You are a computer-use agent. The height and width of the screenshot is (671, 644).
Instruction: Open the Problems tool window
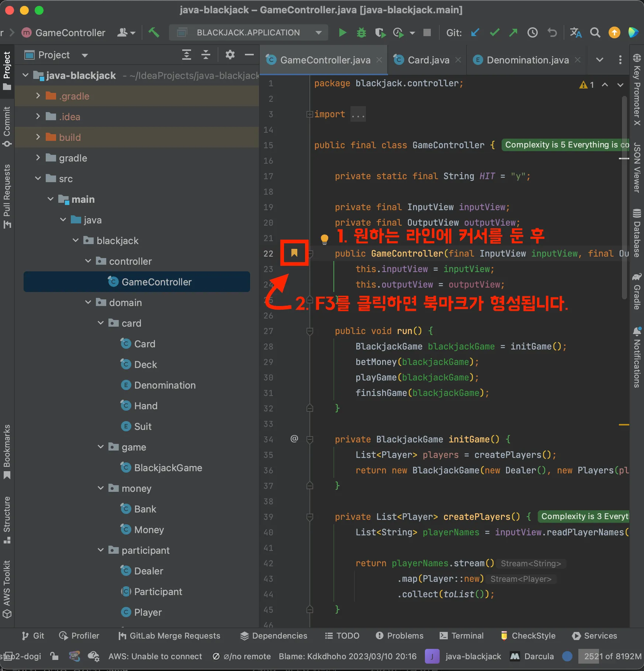click(400, 636)
